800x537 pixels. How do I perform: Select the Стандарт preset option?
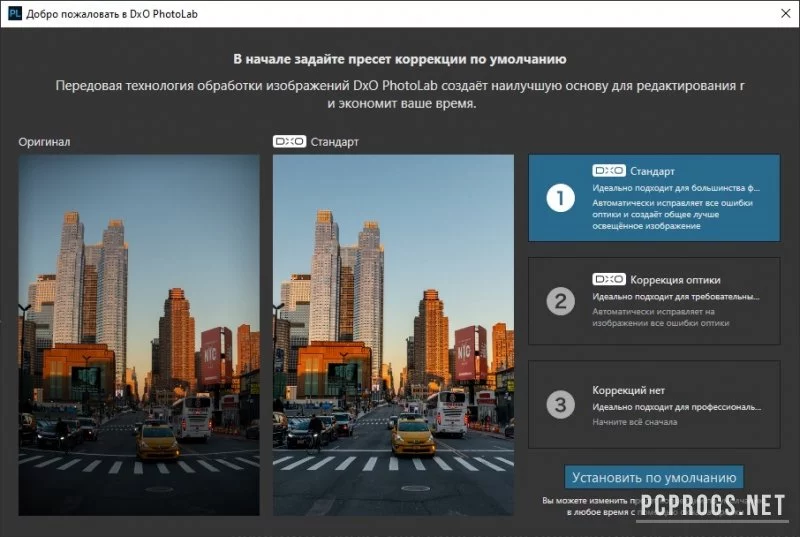[x=654, y=198]
